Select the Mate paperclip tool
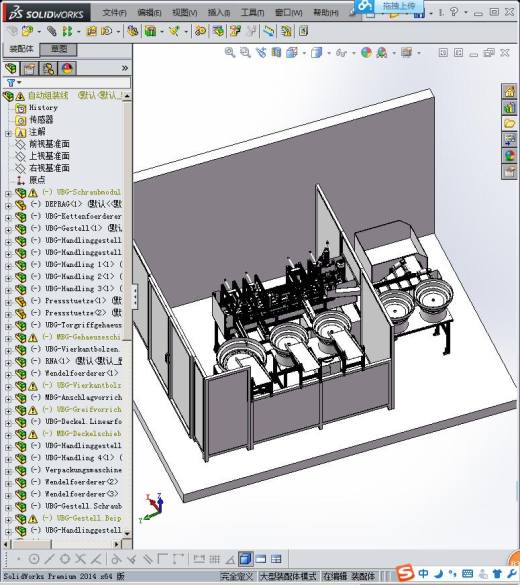This screenshot has width=520, height=585. (51, 31)
